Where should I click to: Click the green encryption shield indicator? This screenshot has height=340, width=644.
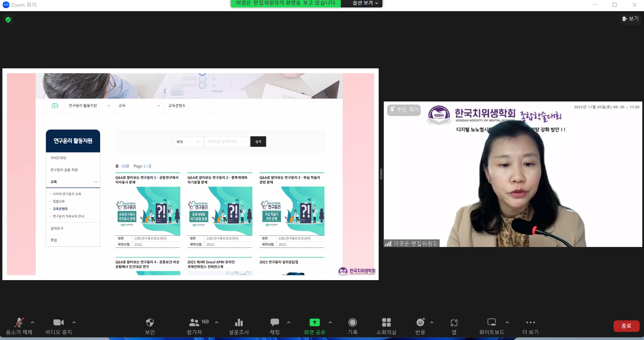[x=8, y=20]
